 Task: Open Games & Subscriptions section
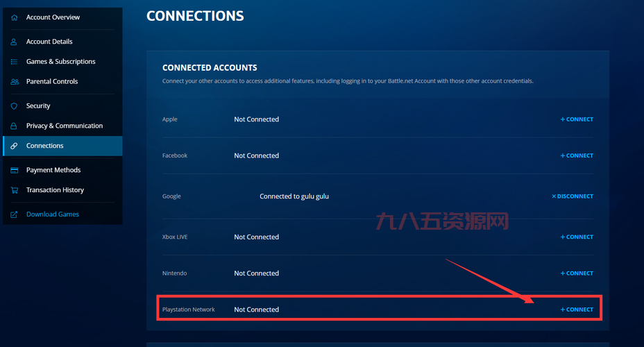[x=62, y=62]
